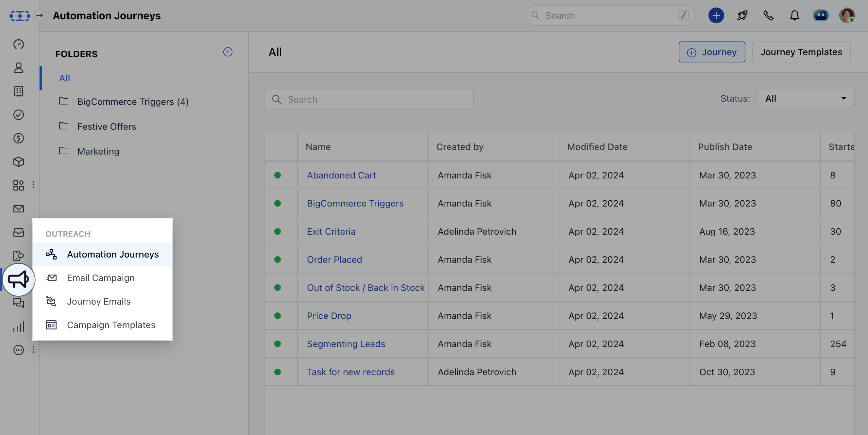Open the document-chat icon in sidebar

coord(19,256)
